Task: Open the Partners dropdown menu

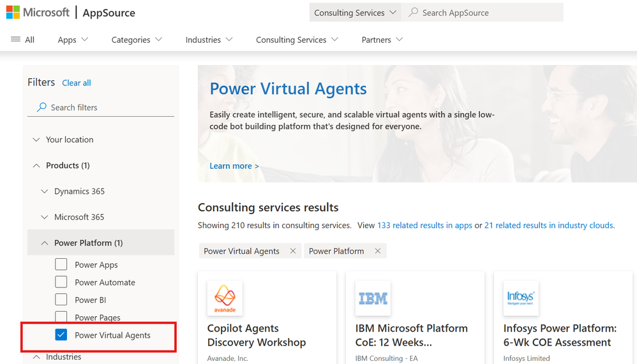Action: click(382, 40)
